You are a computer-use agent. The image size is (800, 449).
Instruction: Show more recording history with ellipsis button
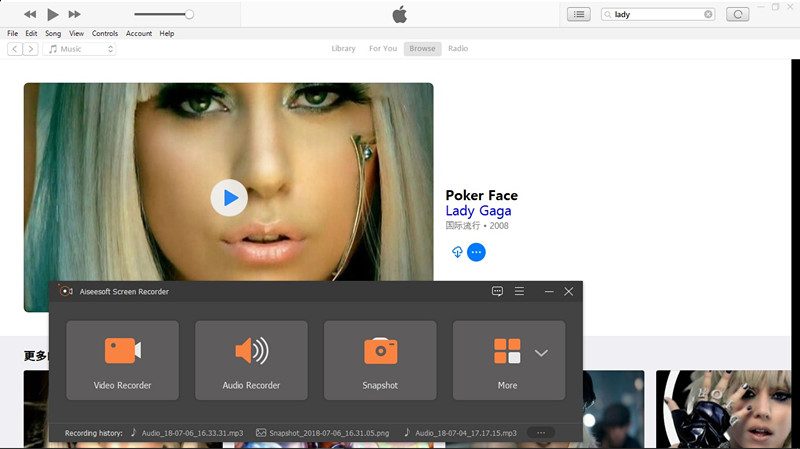tap(541, 433)
